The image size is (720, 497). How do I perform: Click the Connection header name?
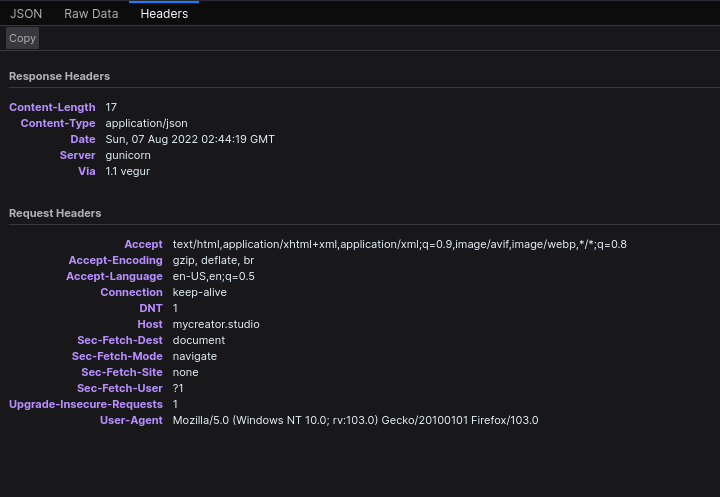click(x=131, y=292)
